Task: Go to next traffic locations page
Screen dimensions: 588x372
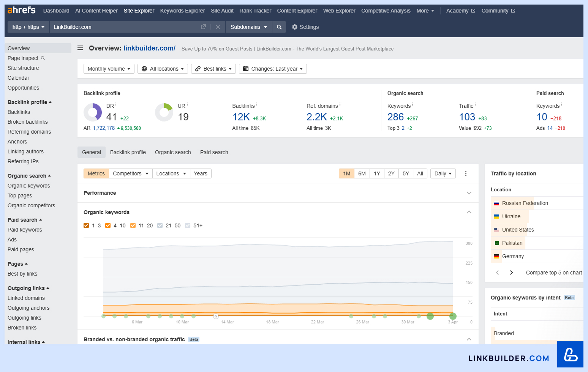Action: pos(511,273)
